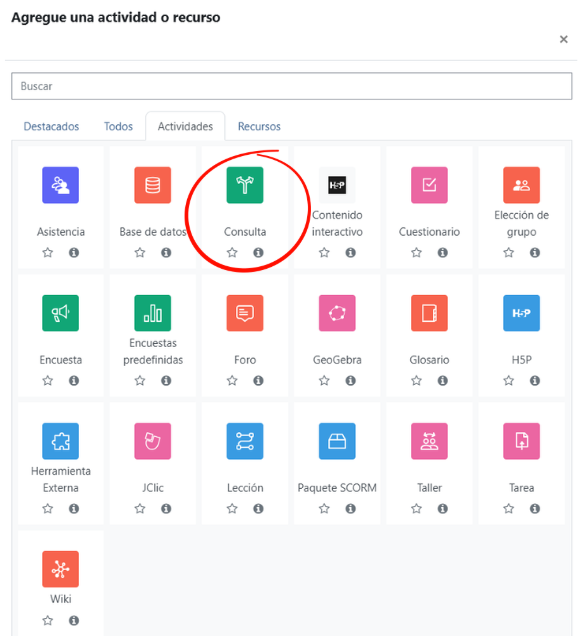Open the Base de datos activity
Viewport: 581px width, 636px height.
pyautogui.click(x=153, y=185)
